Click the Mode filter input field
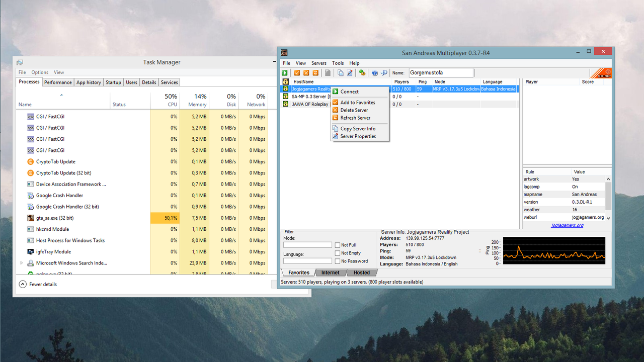This screenshot has height=362, width=644. pyautogui.click(x=308, y=245)
